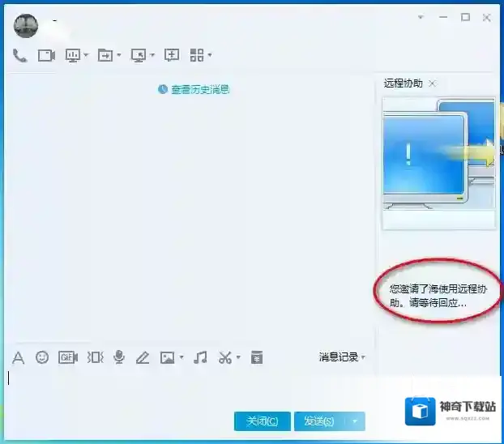Open the 消息记录 dropdown
This screenshot has width=504, height=444.
[x=342, y=356]
